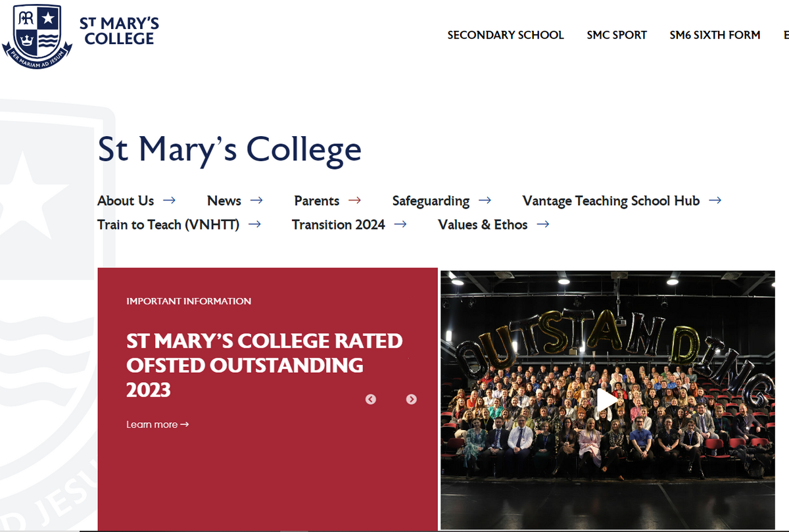Image resolution: width=789 pixels, height=532 pixels.
Task: Click the arrow beside Safeguarding
Action: point(485,200)
